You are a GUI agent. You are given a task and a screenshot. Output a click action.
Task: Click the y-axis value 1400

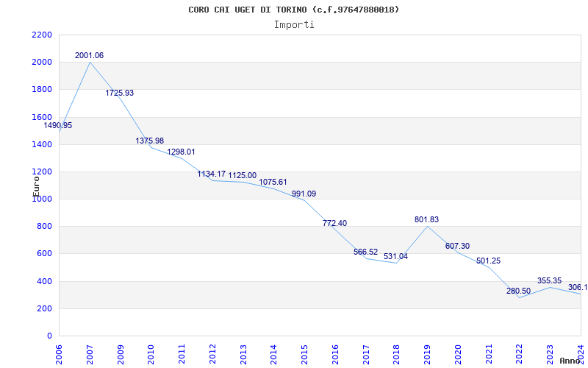tap(42, 144)
